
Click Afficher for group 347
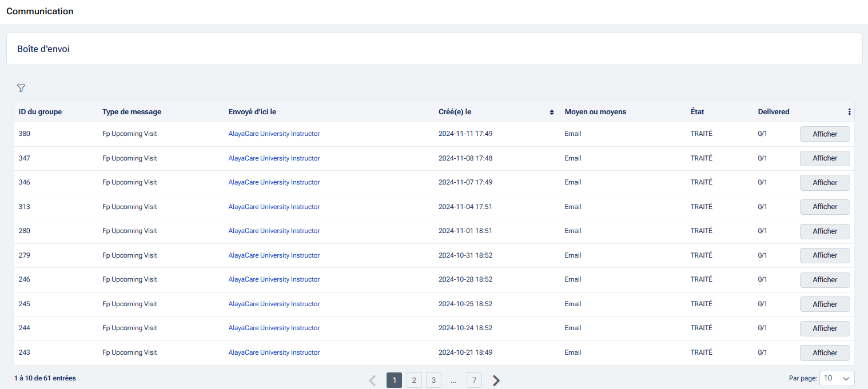(825, 158)
